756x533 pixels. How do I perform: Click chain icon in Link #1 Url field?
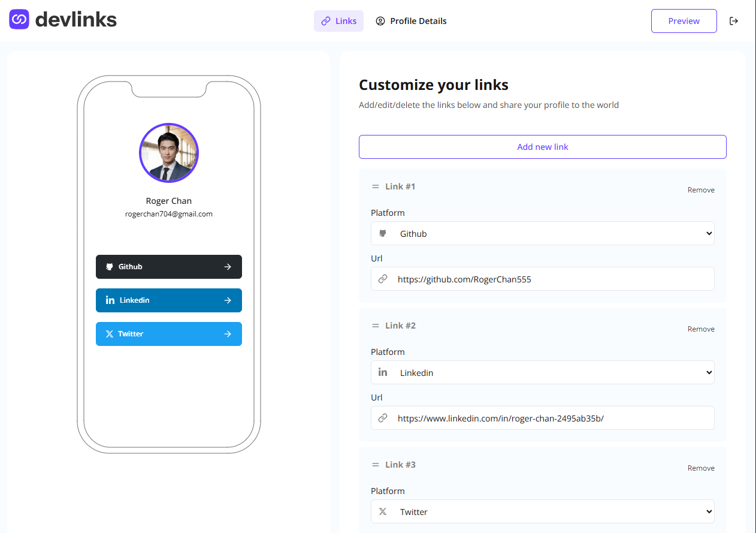(383, 279)
